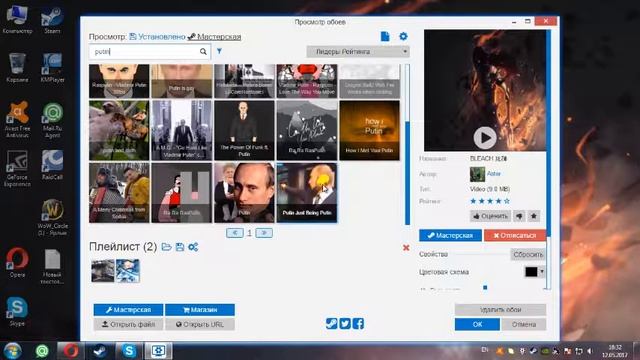
Task: Select The Power Of Funk ft. Putin wallpaper
Action: tap(244, 130)
